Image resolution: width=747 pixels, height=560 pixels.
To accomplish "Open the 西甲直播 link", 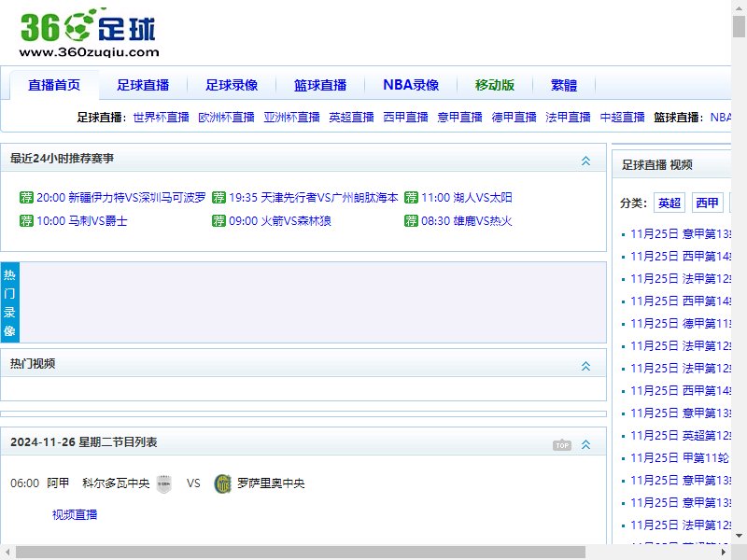I will click(x=406, y=118).
